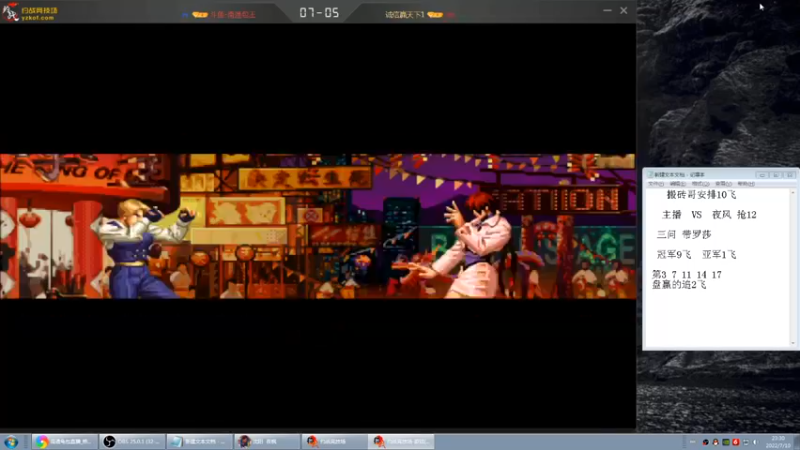Close the Notepad window
This screenshot has height=450, width=800.
[789, 175]
